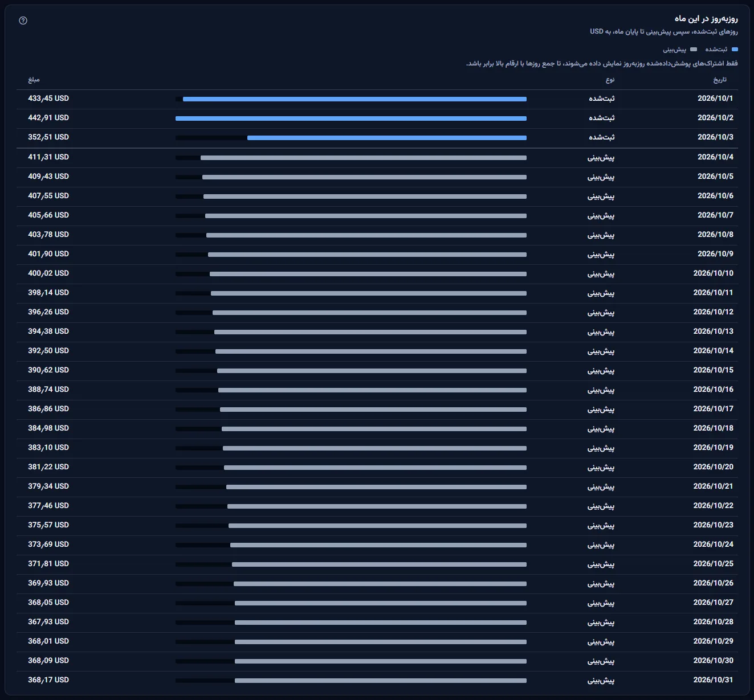Screen dimensions: 754x700
Task: Click the amount 433٫45 USD
Action: pyautogui.click(x=48, y=99)
